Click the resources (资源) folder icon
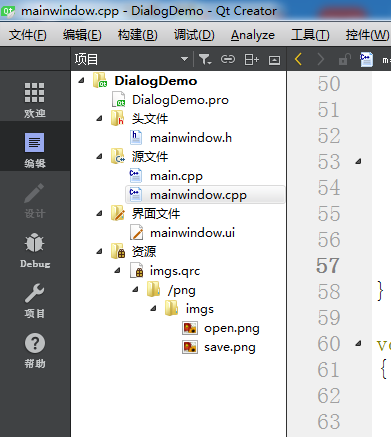The image size is (391, 437). [x=118, y=251]
